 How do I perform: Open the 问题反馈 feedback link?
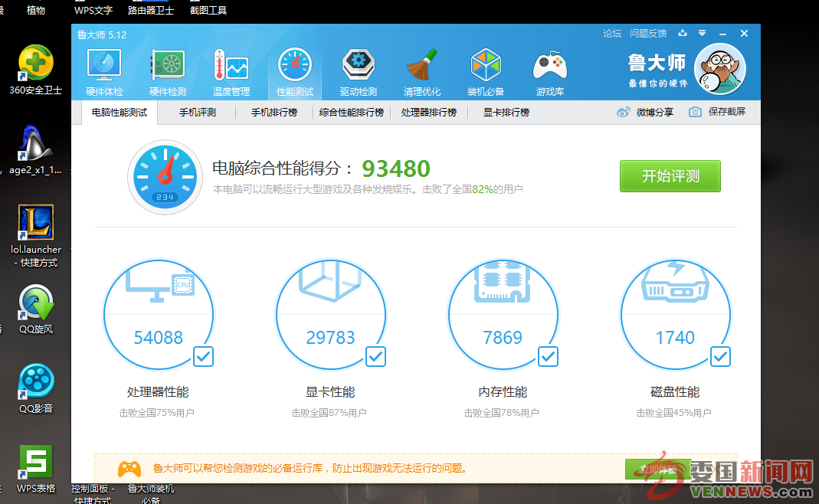(648, 34)
